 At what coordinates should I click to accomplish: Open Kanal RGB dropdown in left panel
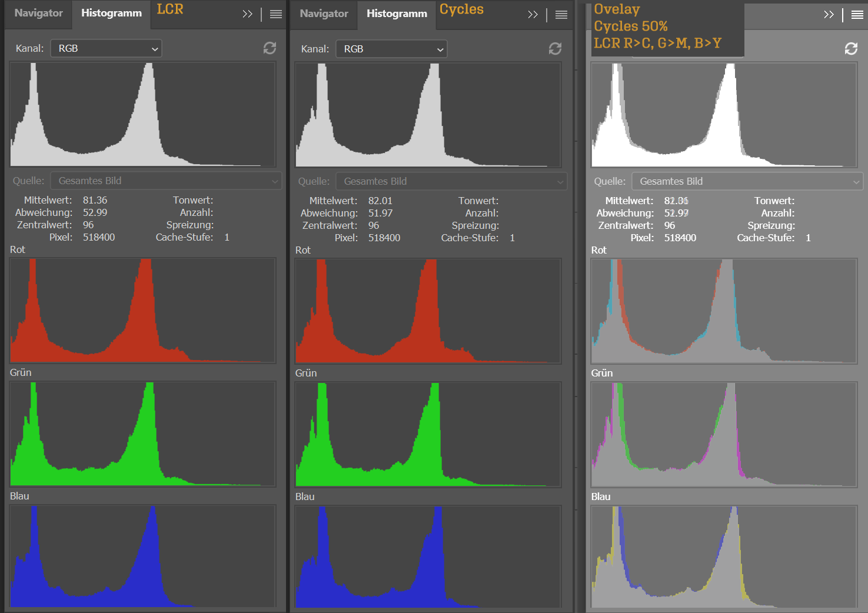(x=107, y=48)
